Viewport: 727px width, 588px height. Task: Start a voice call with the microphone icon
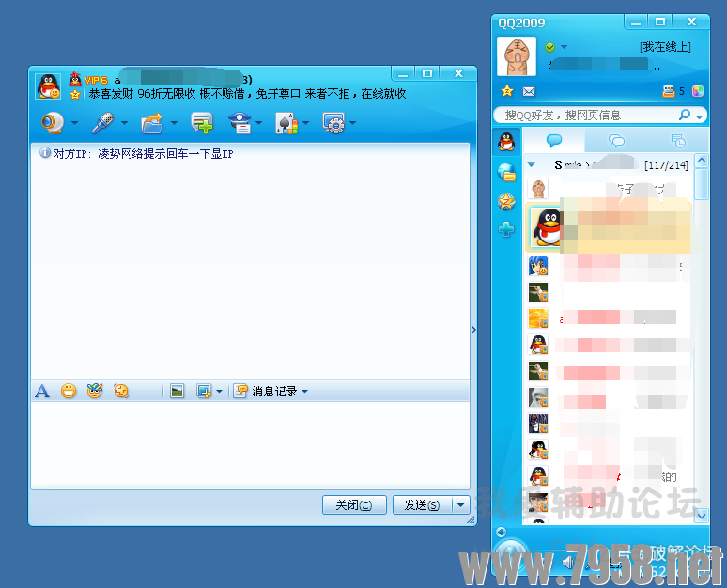[x=102, y=123]
